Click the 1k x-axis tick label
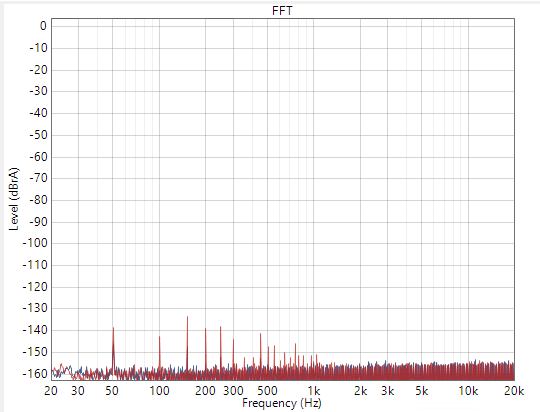 [x=314, y=391]
